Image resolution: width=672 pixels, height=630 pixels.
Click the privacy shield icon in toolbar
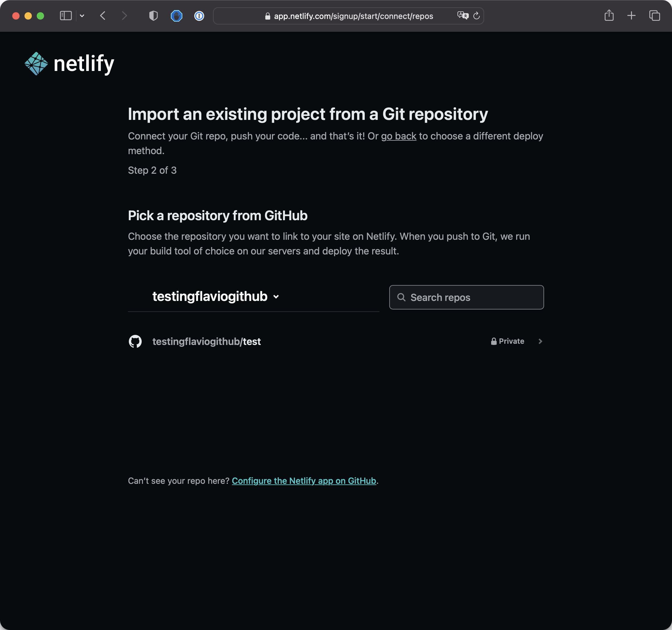click(154, 16)
